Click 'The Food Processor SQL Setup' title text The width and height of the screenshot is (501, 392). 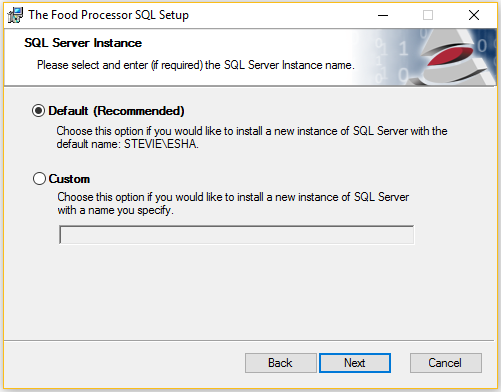tap(108, 15)
